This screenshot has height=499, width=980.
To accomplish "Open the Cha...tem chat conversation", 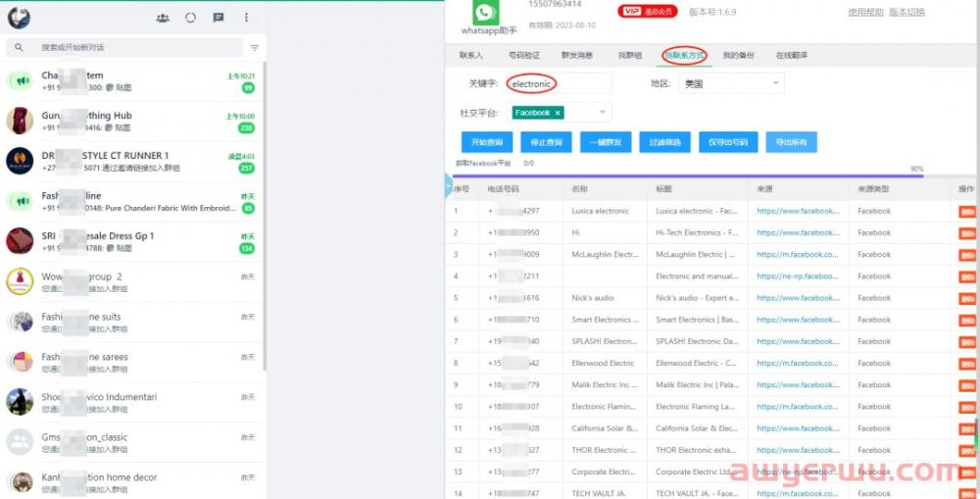I will (132, 80).
